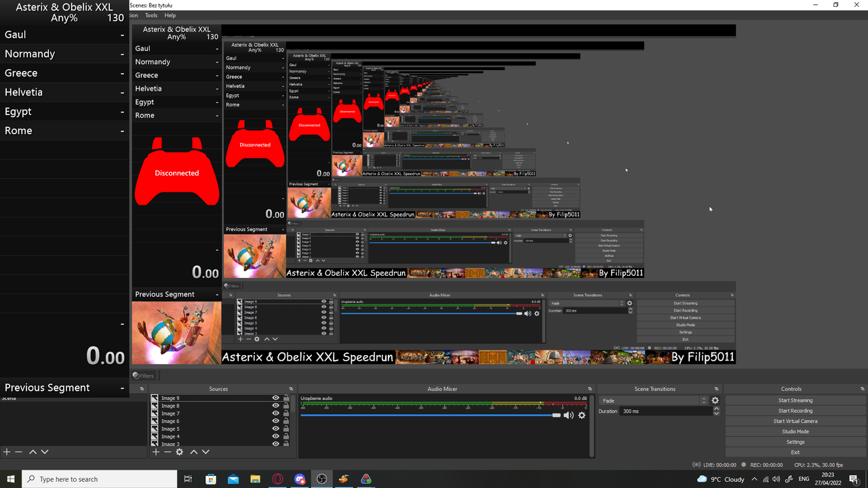Add a new scene with the plus icon
This screenshot has height=488, width=868.
(x=7, y=452)
